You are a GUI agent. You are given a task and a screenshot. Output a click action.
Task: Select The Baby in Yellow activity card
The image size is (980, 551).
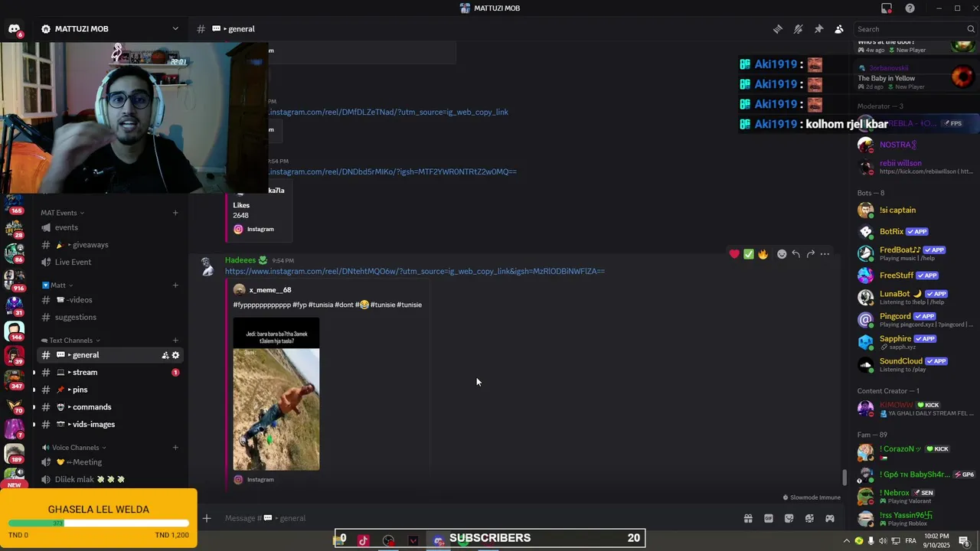tap(915, 77)
